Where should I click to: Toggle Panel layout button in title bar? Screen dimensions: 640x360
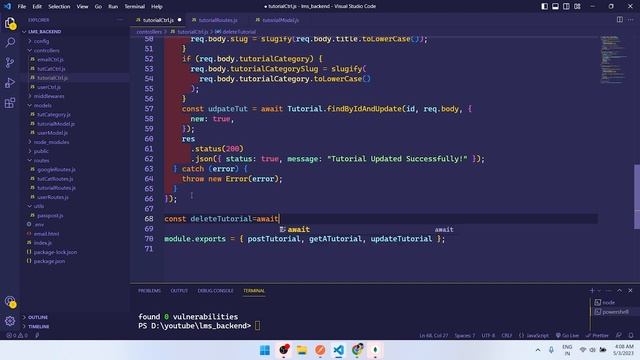[556, 6]
